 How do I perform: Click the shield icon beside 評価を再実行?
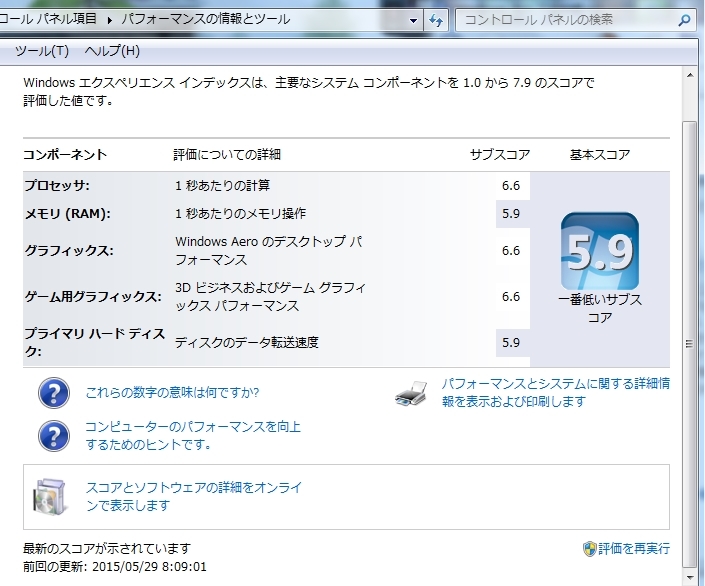(590, 549)
